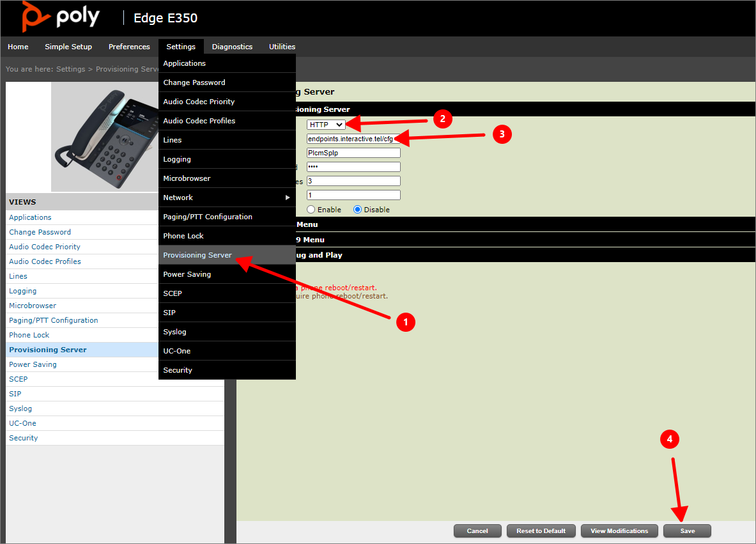The width and height of the screenshot is (756, 544).
Task: Click the PlcmSpIp username field
Action: [x=353, y=153]
